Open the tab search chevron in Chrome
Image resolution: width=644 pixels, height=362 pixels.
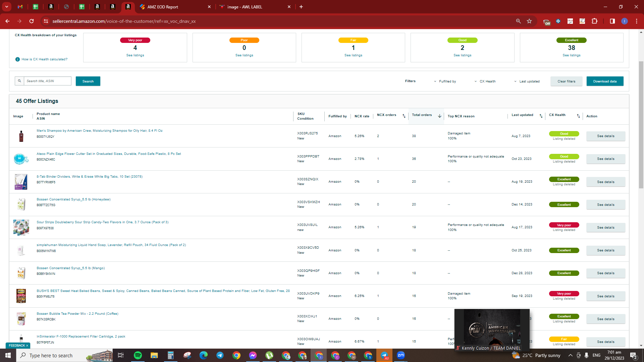pos(7,7)
